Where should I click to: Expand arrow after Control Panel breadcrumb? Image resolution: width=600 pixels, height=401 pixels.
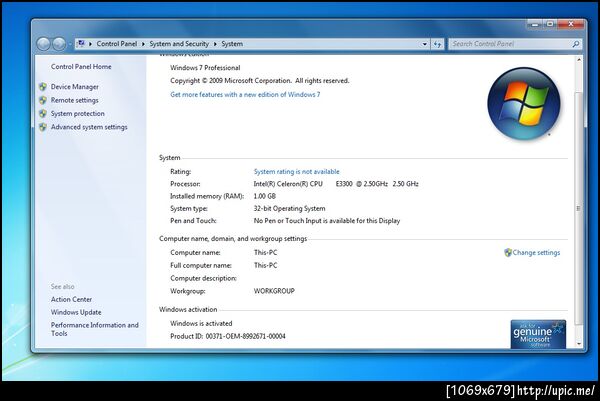pyautogui.click(x=143, y=44)
